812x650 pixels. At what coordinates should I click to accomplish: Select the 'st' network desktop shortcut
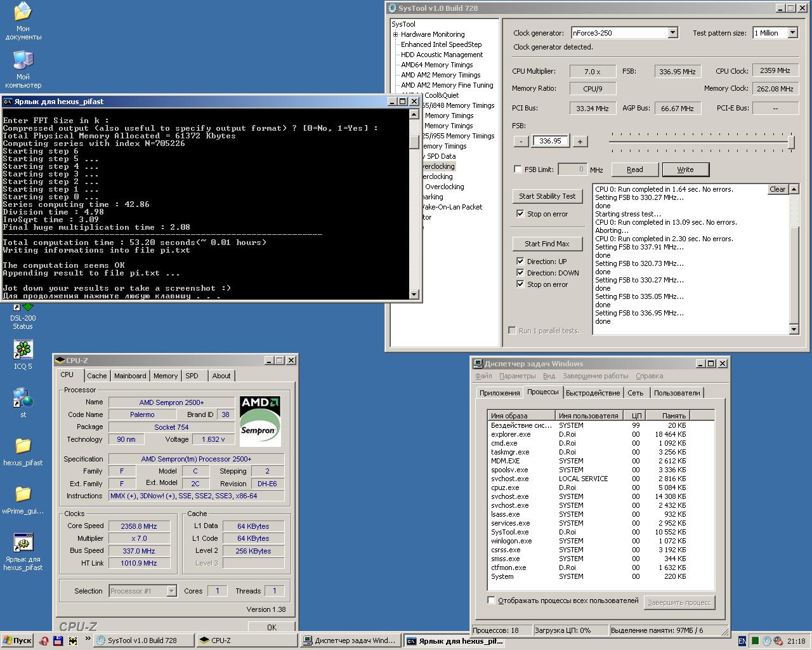[x=23, y=402]
